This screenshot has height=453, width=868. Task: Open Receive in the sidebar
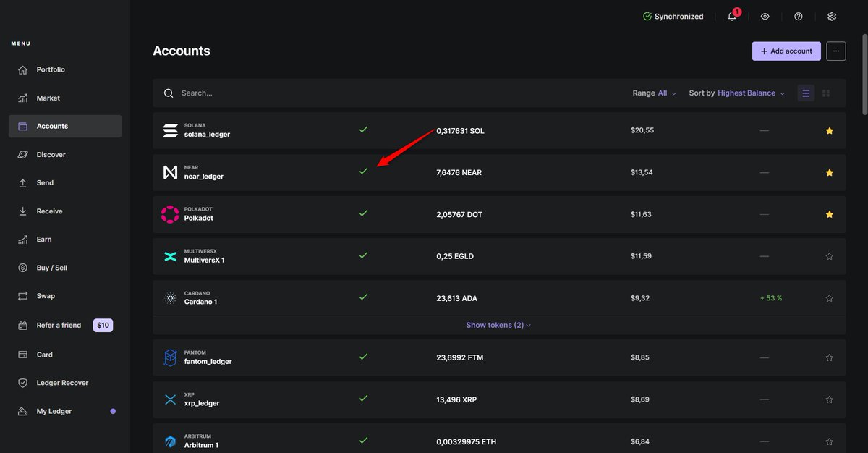tap(65, 211)
